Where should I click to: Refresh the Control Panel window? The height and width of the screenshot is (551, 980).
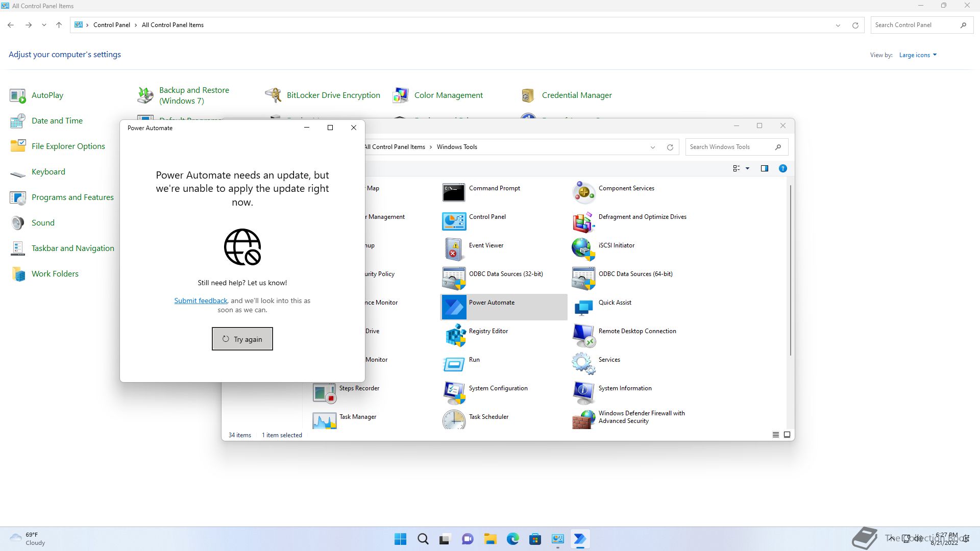click(855, 25)
